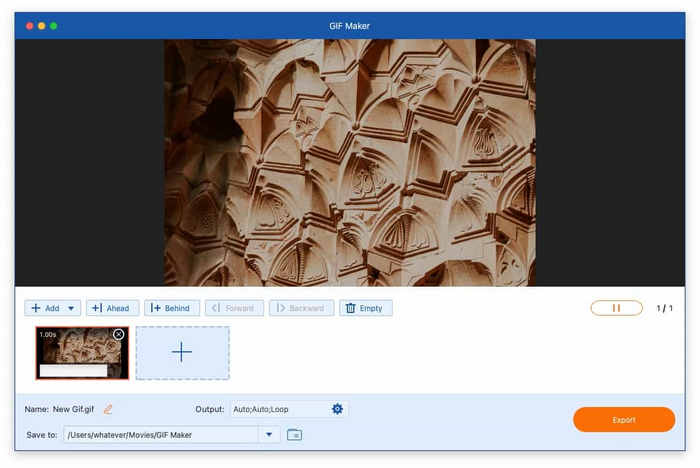Click the New Gif.gif file name
700x468 pixels.
(x=75, y=409)
